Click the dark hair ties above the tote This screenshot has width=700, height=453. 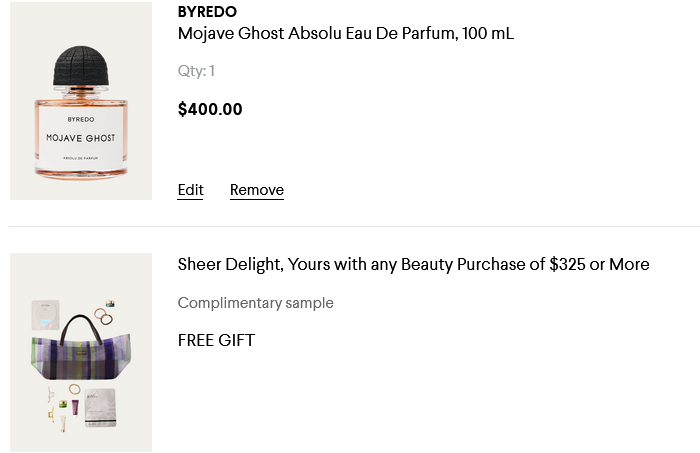click(102, 316)
